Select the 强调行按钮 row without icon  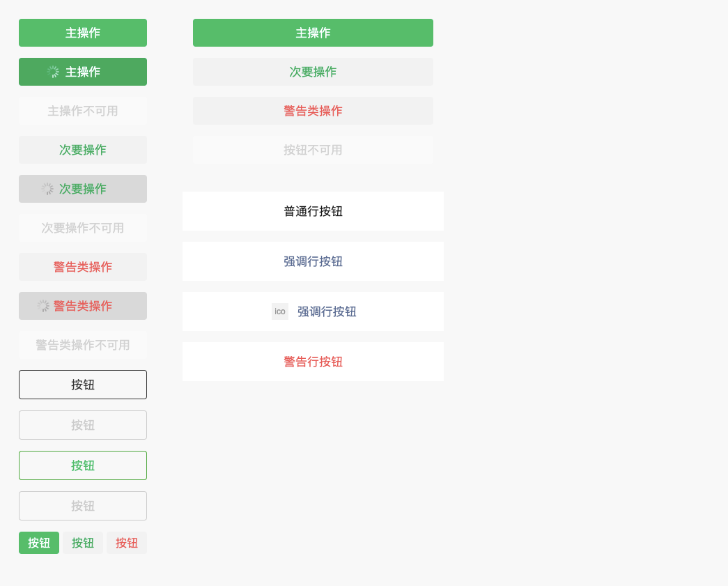tap(313, 261)
